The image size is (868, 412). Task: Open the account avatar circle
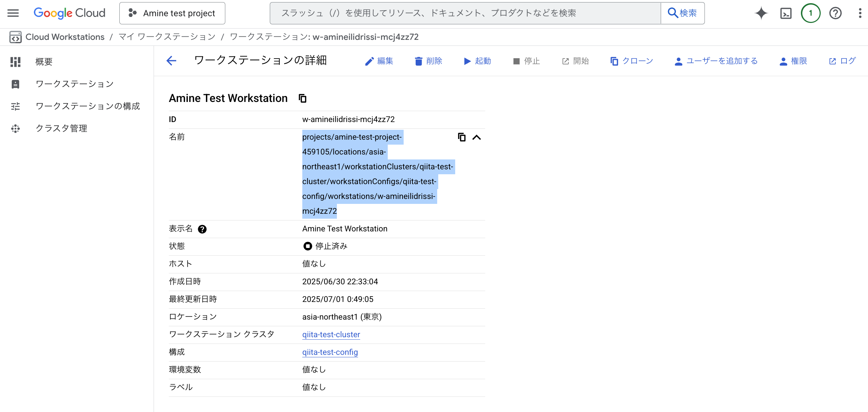[810, 13]
